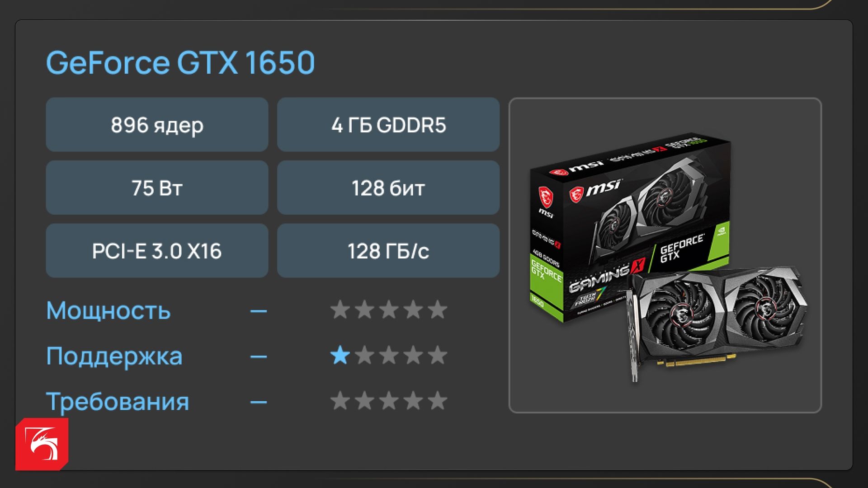Click the red dragon logo badge
Screen dimensions: 868x488
(x=42, y=444)
